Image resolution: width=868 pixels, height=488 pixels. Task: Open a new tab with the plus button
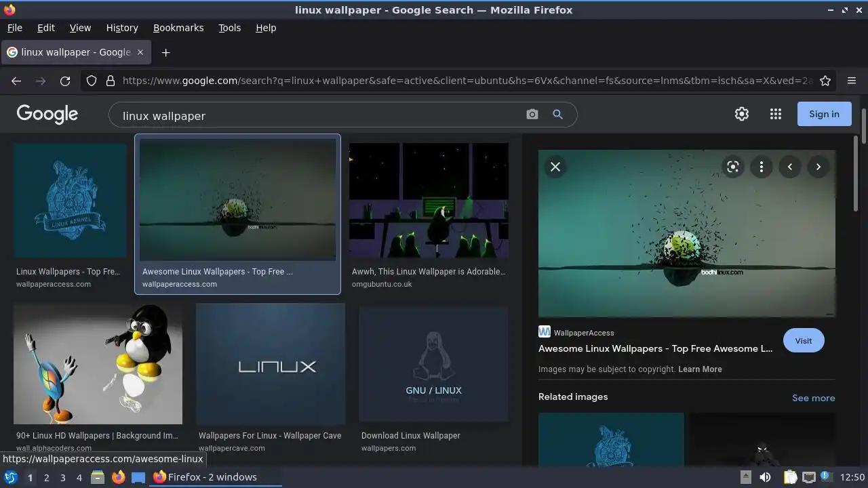(x=165, y=52)
